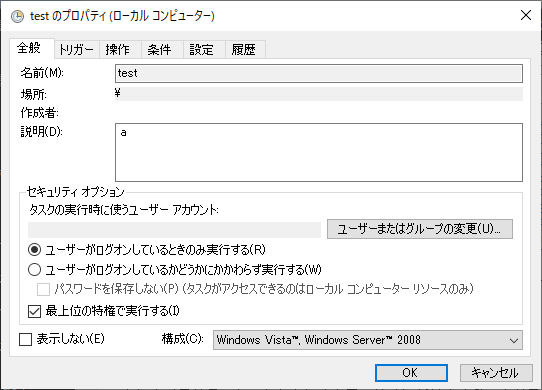Switch to the トリガー tab
The image size is (542, 390).
click(x=76, y=49)
